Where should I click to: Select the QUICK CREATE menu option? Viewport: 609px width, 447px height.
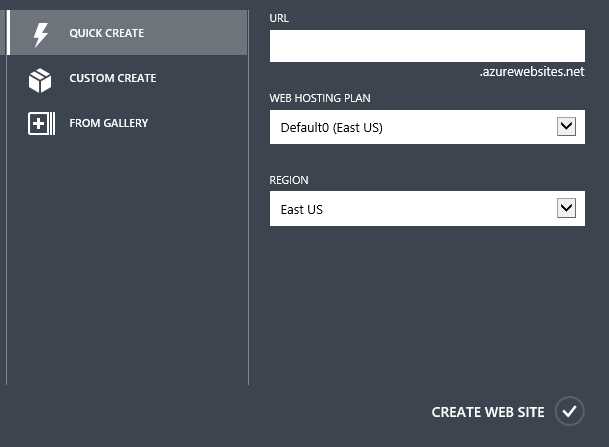click(127, 33)
